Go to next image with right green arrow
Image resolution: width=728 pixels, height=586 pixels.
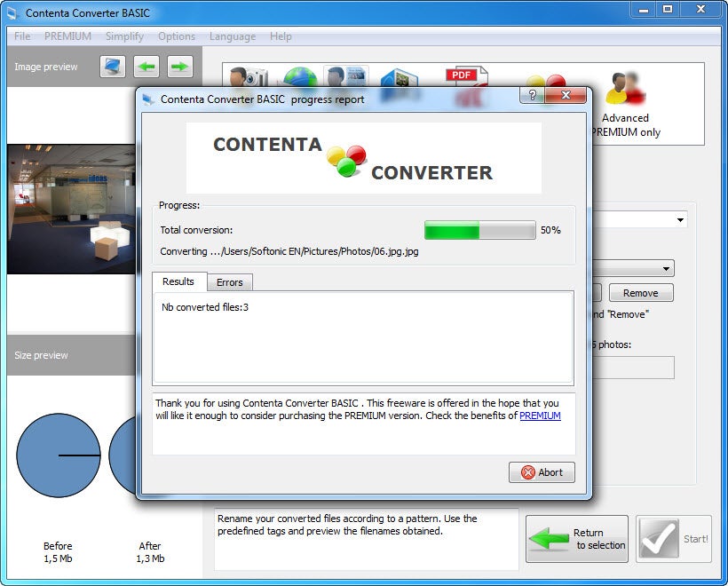(179, 67)
